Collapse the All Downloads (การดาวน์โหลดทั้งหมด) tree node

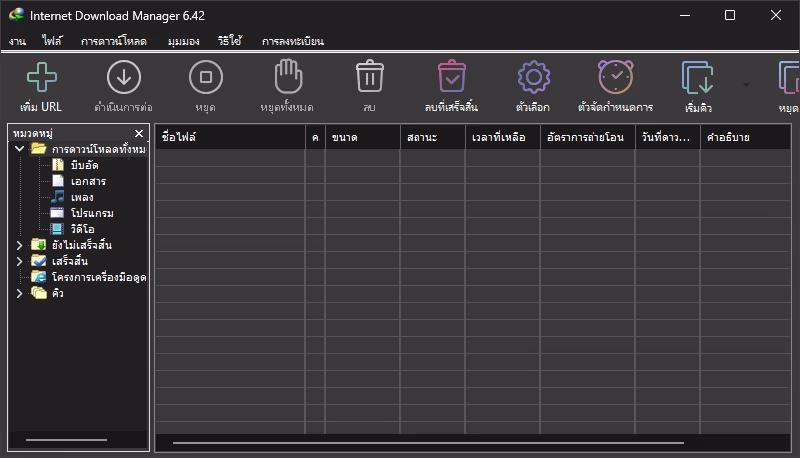click(x=19, y=149)
